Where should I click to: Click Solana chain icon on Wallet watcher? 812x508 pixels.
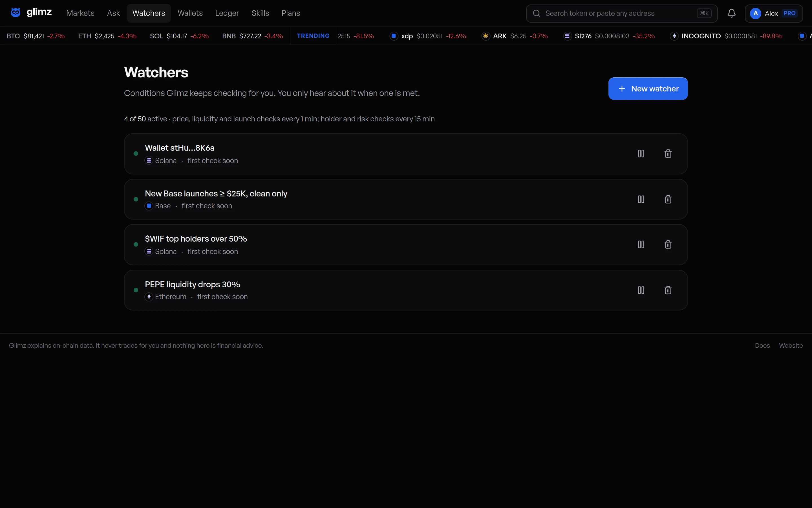coord(149,161)
